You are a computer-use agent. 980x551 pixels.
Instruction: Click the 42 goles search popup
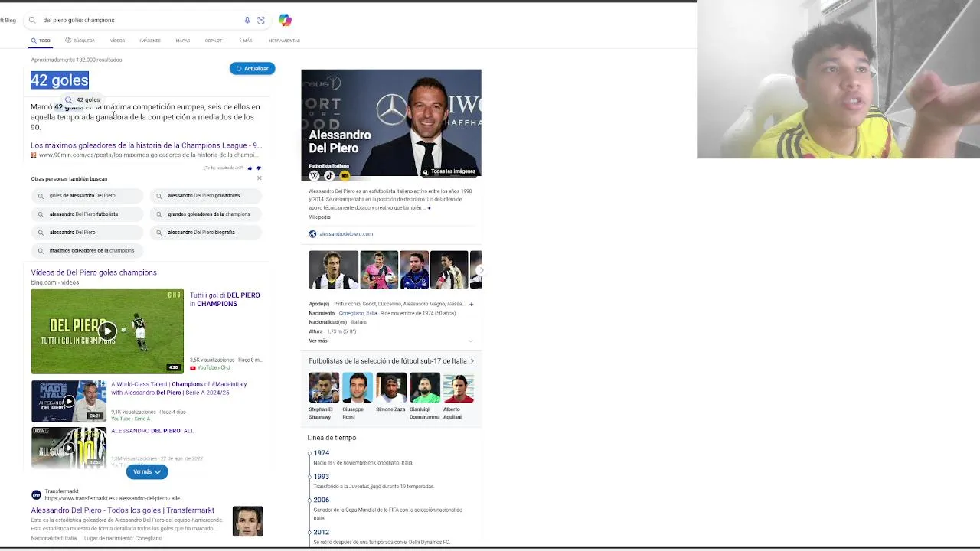coord(83,99)
